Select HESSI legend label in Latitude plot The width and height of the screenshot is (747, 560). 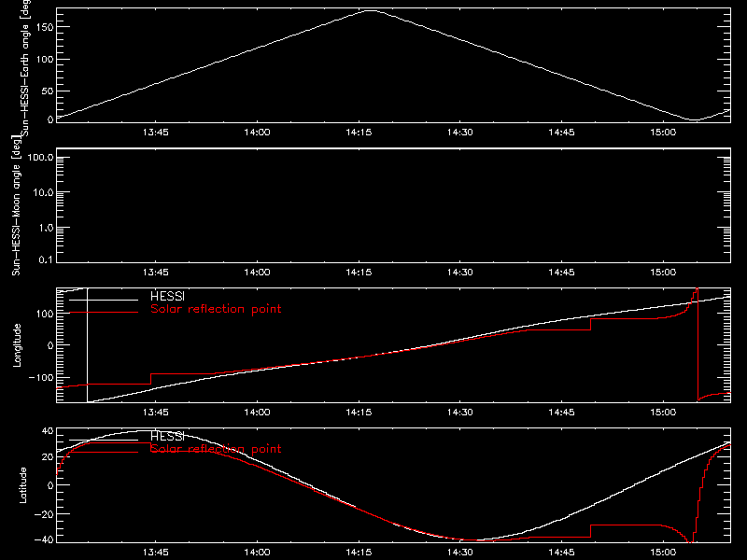(x=167, y=436)
